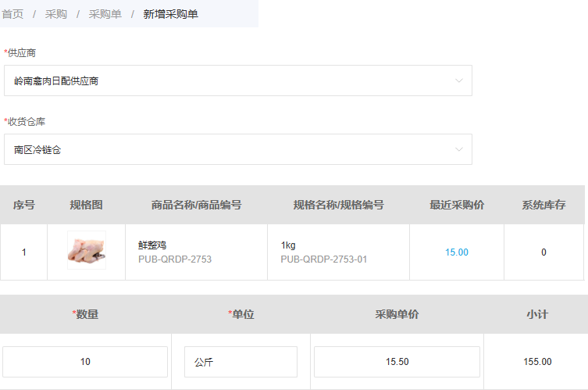Click 新增采购单 breadcrumb text

[x=171, y=14]
